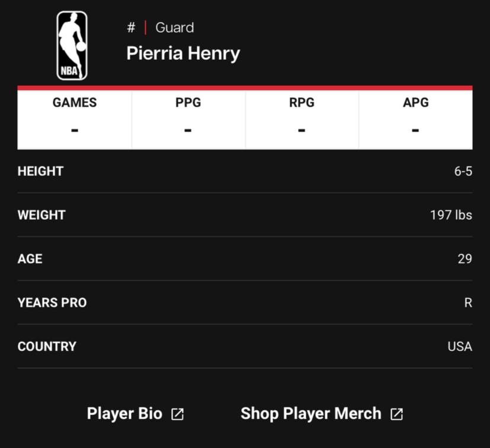Click the AGE row label
490x448 pixels.
click(30, 259)
